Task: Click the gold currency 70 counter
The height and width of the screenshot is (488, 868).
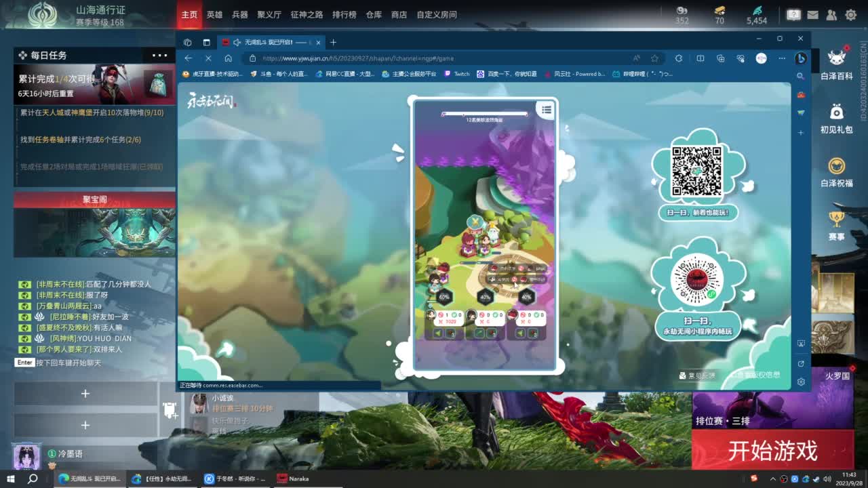Action: (719, 16)
